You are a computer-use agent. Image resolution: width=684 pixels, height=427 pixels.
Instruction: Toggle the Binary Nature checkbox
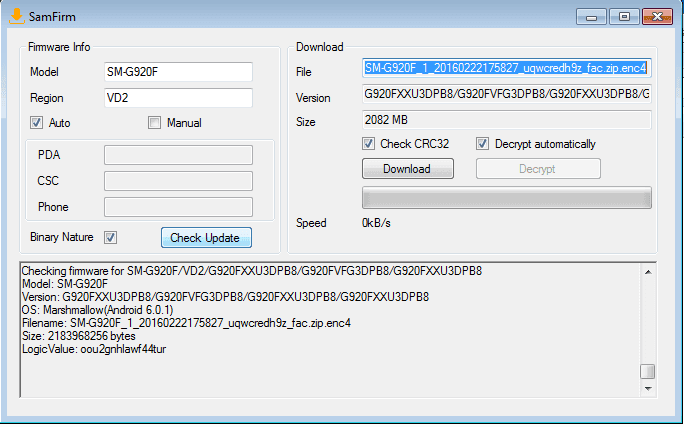tap(110, 238)
